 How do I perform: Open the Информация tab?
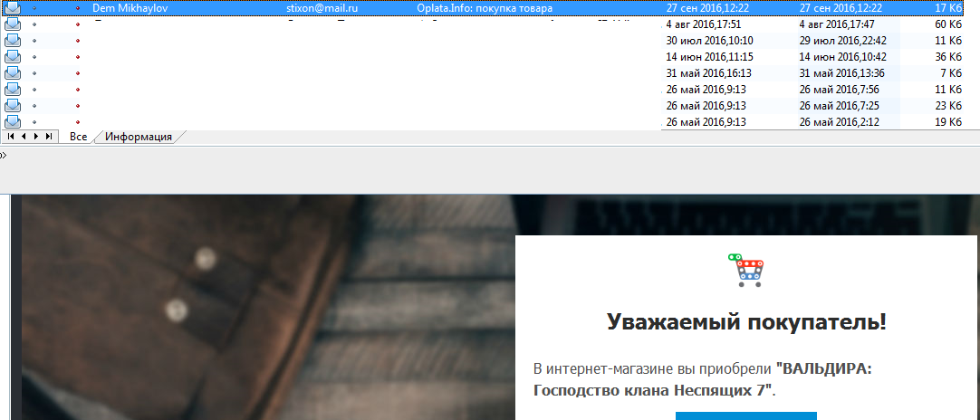(x=139, y=137)
